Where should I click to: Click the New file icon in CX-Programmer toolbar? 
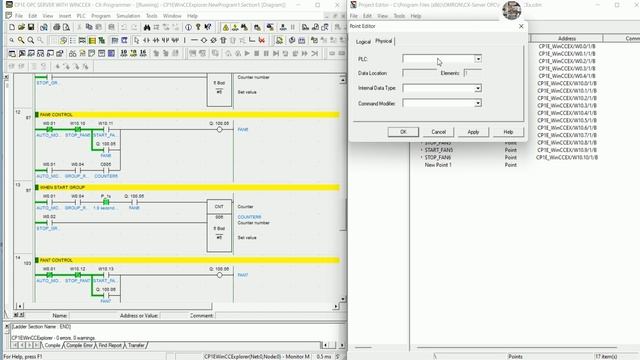[12, 27]
